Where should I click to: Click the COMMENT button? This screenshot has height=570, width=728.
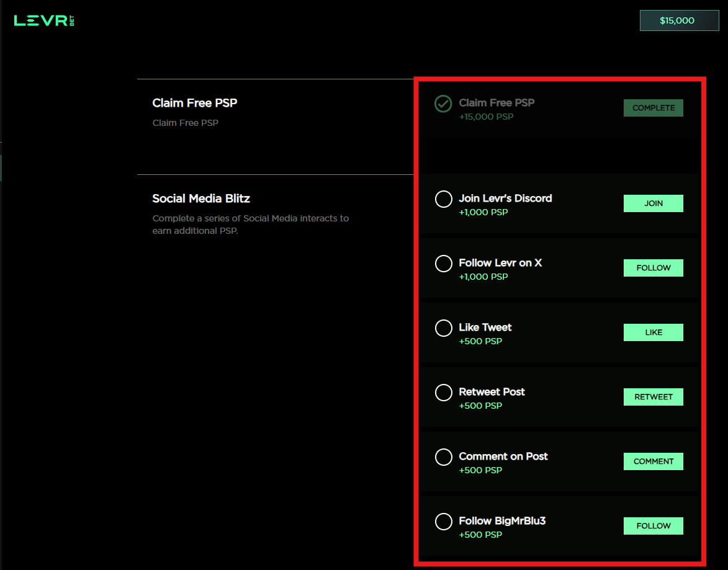click(x=653, y=461)
